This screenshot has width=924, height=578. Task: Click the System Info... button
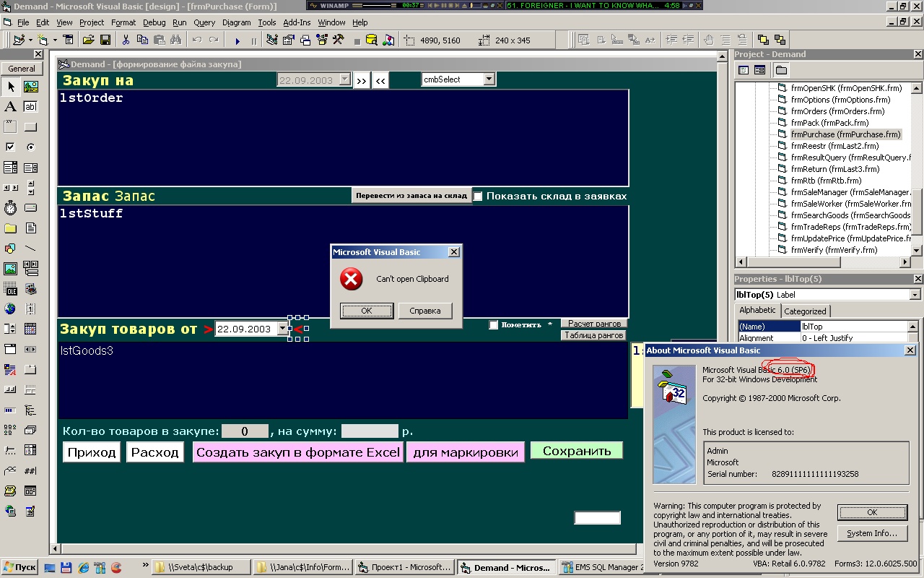point(871,533)
